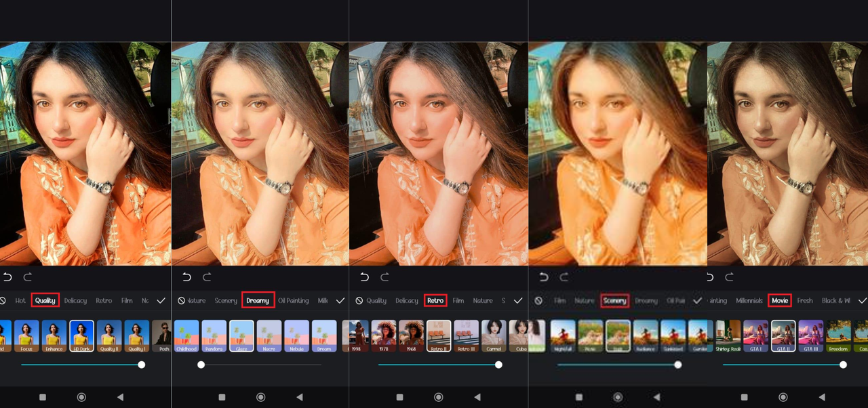Select the highlighted Quality tab
868x408 pixels.
pyautogui.click(x=45, y=300)
